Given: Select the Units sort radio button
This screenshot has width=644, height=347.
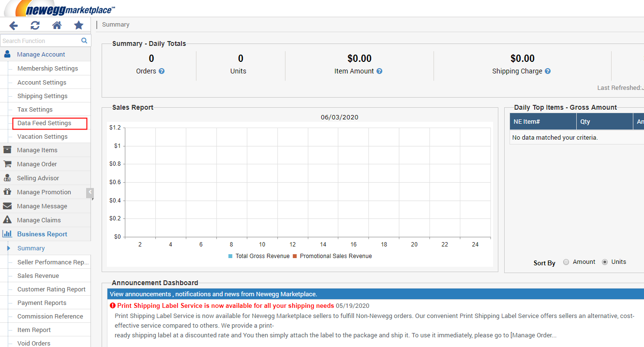Looking at the screenshot, I should [605, 262].
